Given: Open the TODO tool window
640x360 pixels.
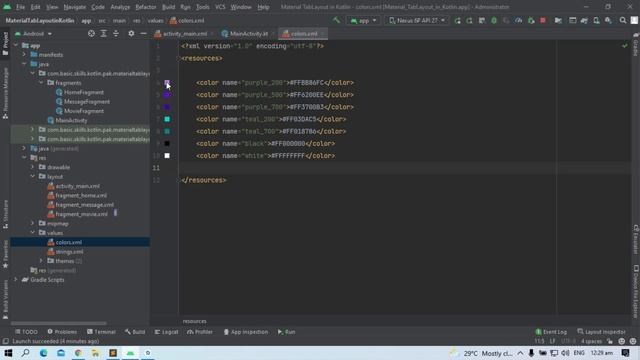Looking at the screenshot, I should pyautogui.click(x=26, y=332).
